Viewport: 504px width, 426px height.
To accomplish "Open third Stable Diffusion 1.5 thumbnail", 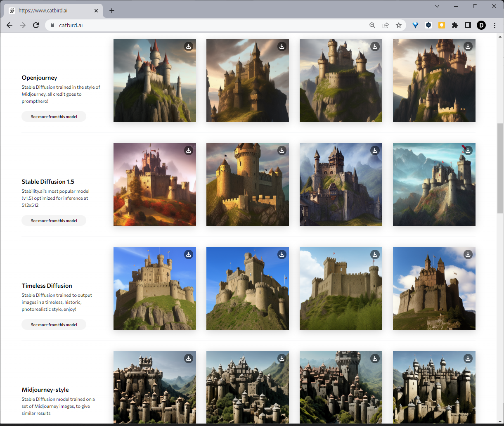I will click(341, 185).
